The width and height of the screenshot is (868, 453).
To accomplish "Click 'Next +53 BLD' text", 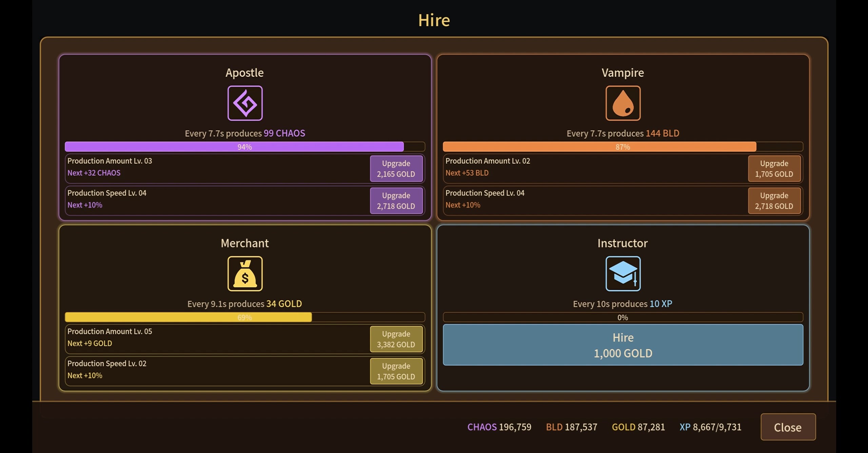I will click(x=467, y=173).
